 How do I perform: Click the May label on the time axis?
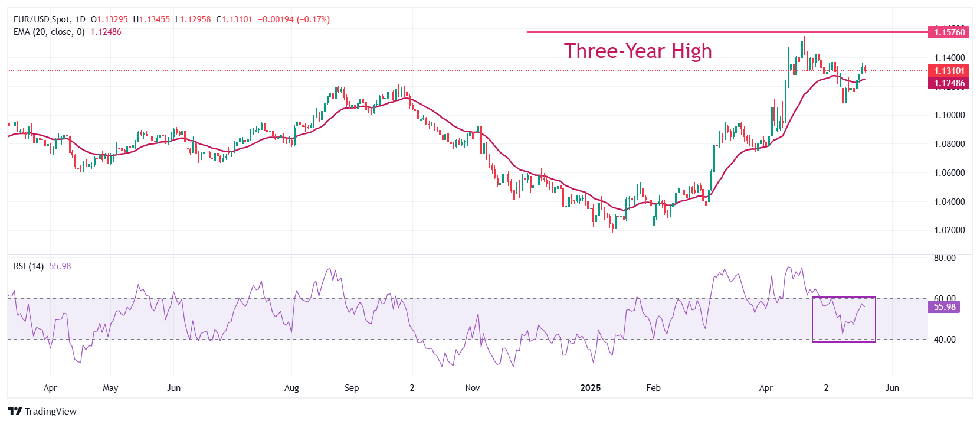coord(110,388)
